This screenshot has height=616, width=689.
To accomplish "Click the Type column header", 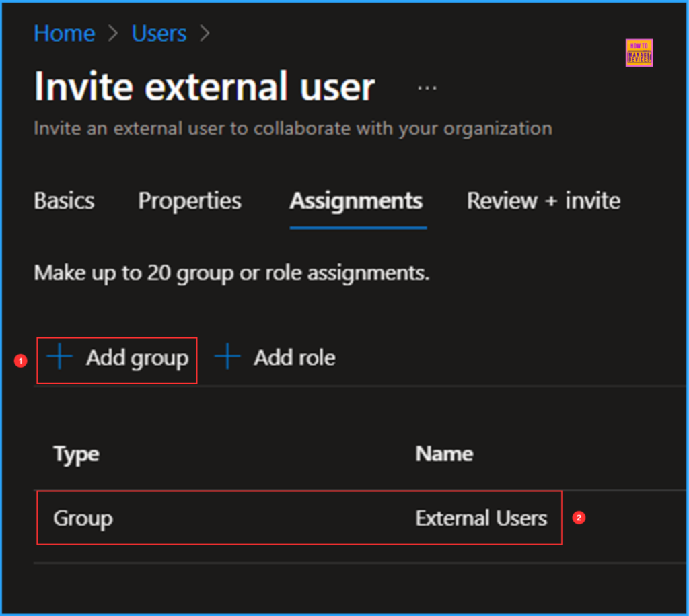I will tap(75, 454).
